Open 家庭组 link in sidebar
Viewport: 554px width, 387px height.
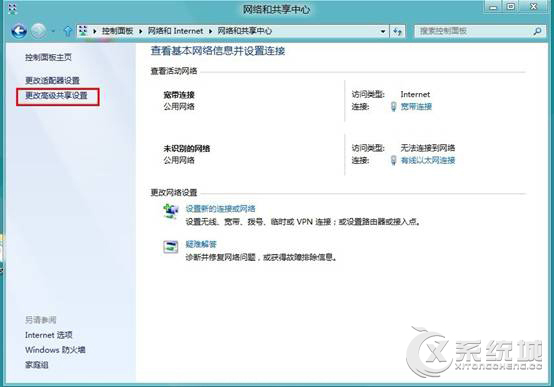click(x=36, y=365)
